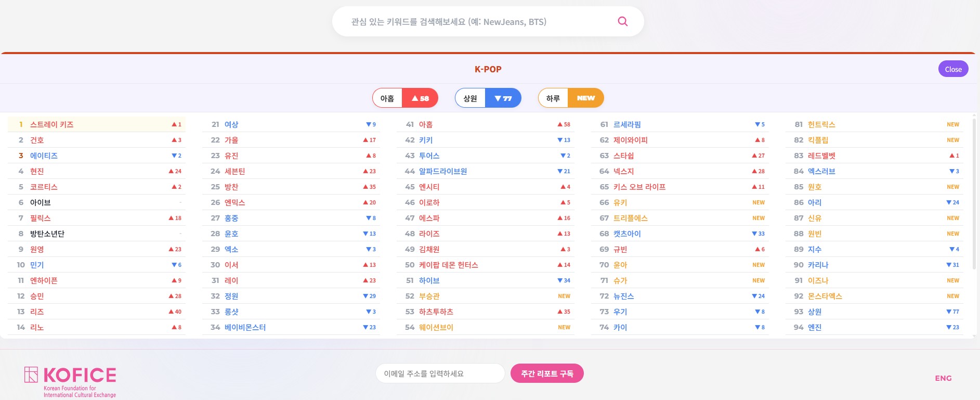The image size is (980, 400).
Task: Click red up-arrow 58 badge beside 아홉
Action: (420, 98)
